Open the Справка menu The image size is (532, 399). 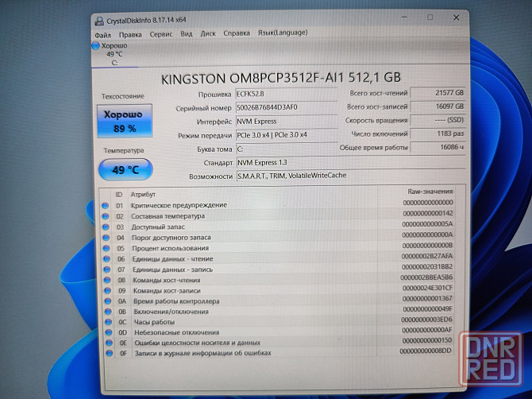(x=237, y=34)
